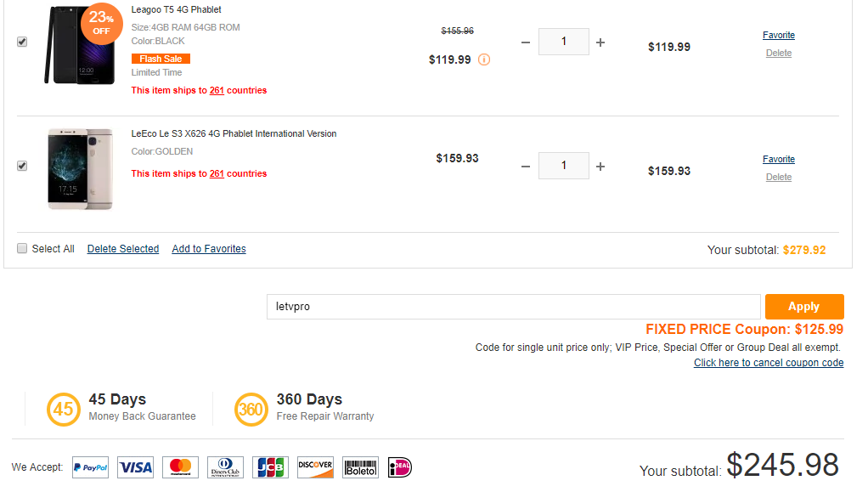
Task: Click the Discover card icon
Action: click(315, 467)
